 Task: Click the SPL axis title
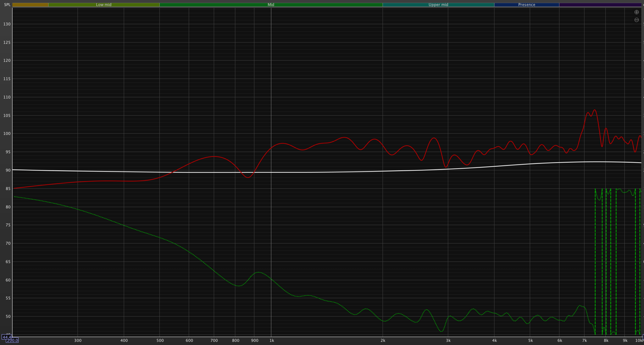[7, 5]
